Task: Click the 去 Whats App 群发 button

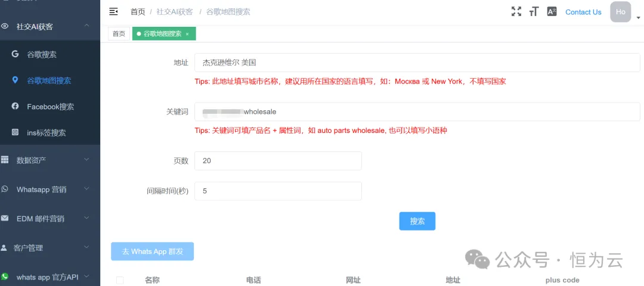Action: click(x=153, y=251)
